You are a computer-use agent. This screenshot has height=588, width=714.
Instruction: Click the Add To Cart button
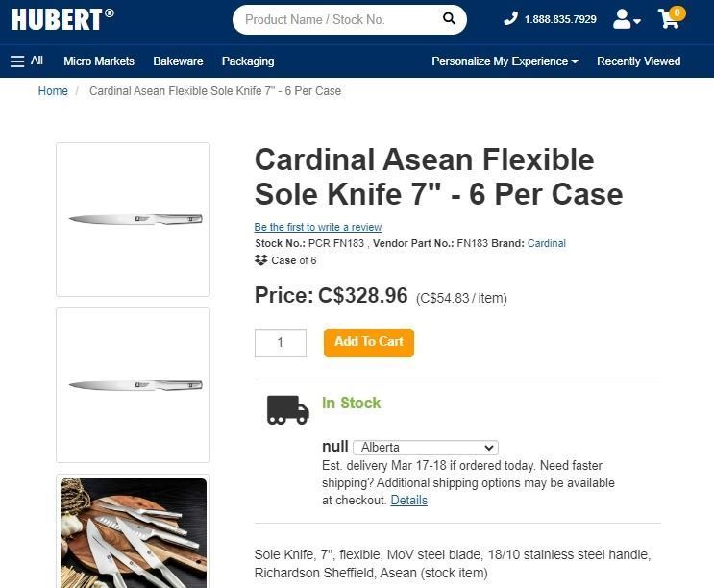[369, 342]
